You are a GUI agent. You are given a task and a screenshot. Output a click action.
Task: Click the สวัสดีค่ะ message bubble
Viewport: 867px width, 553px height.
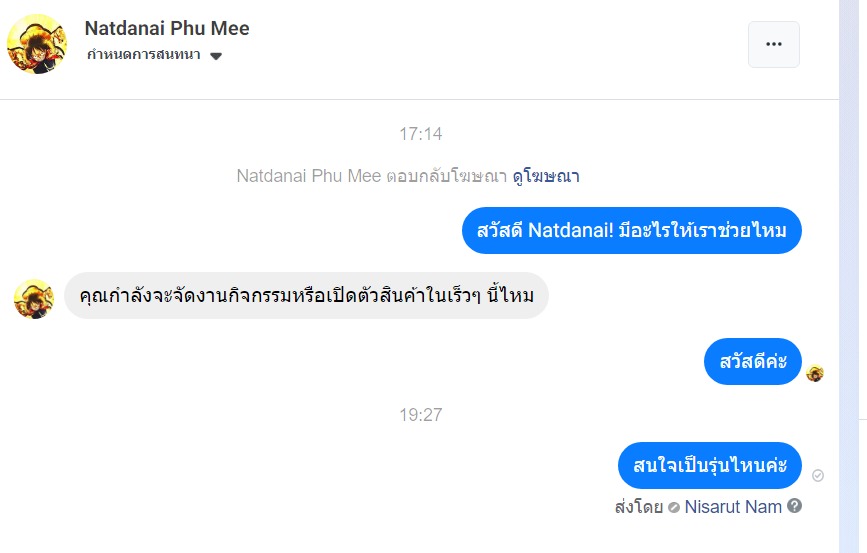753,361
